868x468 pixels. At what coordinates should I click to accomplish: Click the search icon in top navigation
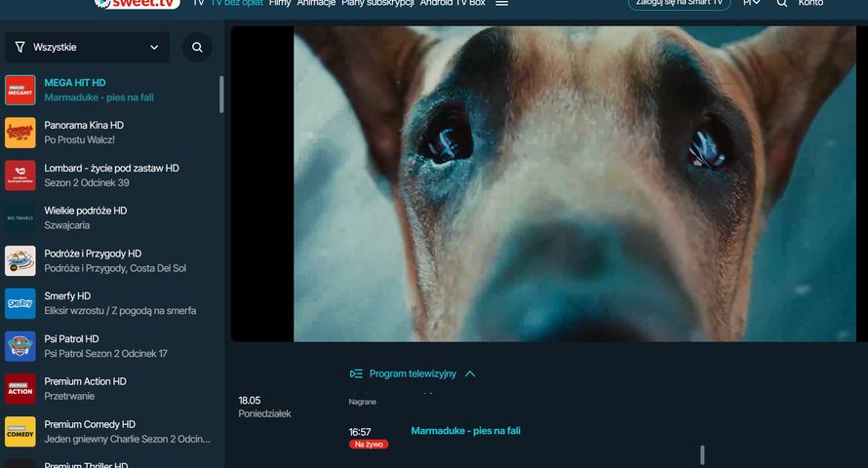click(x=781, y=3)
